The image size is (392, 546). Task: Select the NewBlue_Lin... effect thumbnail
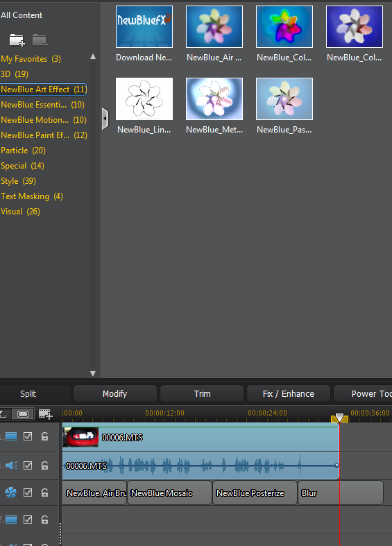pyautogui.click(x=144, y=99)
